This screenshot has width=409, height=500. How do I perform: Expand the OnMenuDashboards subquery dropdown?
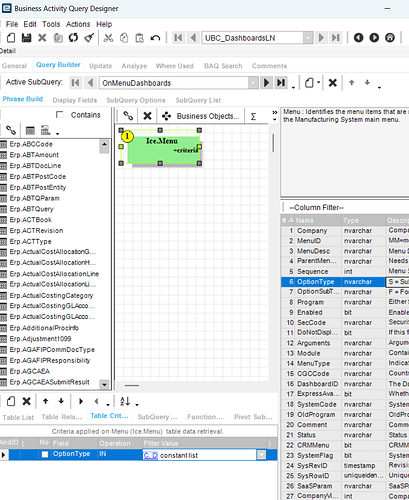point(253,83)
